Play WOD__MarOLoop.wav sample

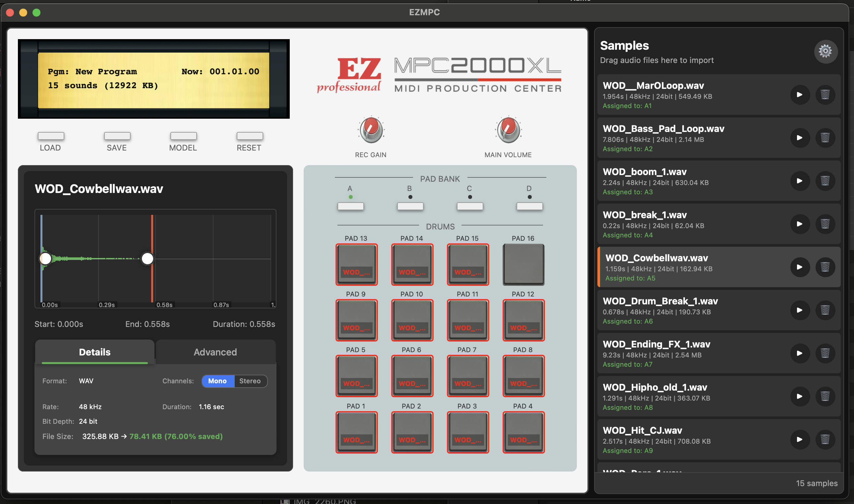click(x=800, y=94)
